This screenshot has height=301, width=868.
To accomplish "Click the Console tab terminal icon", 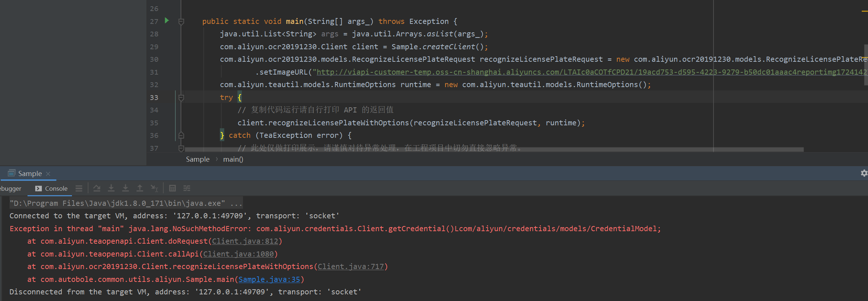I will (x=39, y=189).
